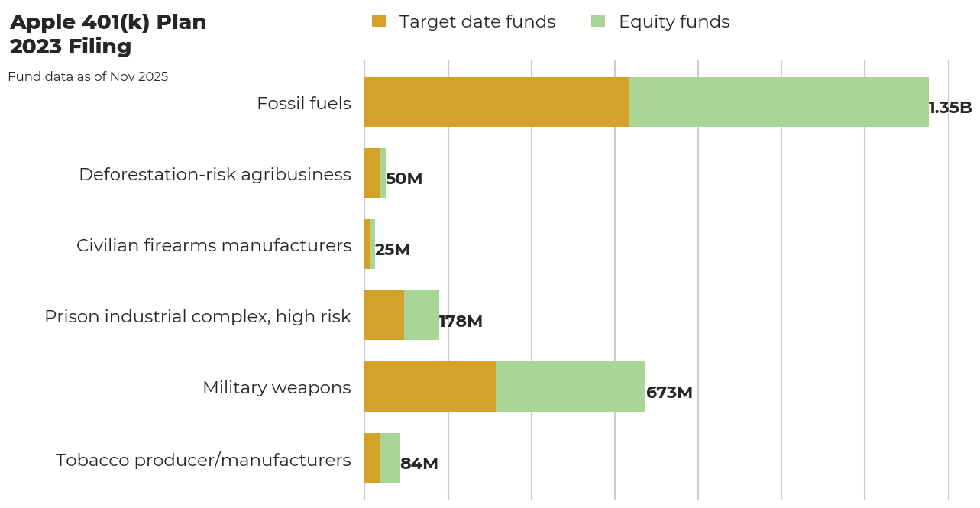The height and width of the screenshot is (508, 980).
Task: Click the 25M value label
Action: (392, 251)
